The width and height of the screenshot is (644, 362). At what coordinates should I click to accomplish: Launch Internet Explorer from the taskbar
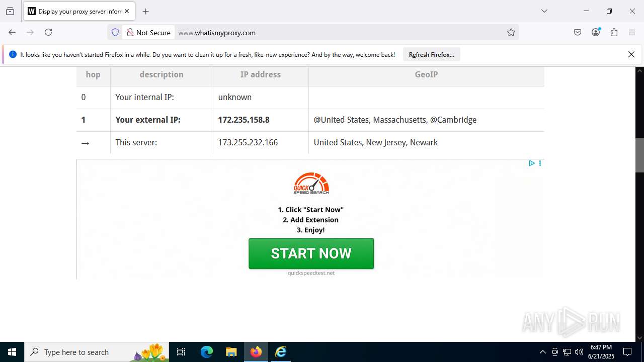tap(281, 352)
